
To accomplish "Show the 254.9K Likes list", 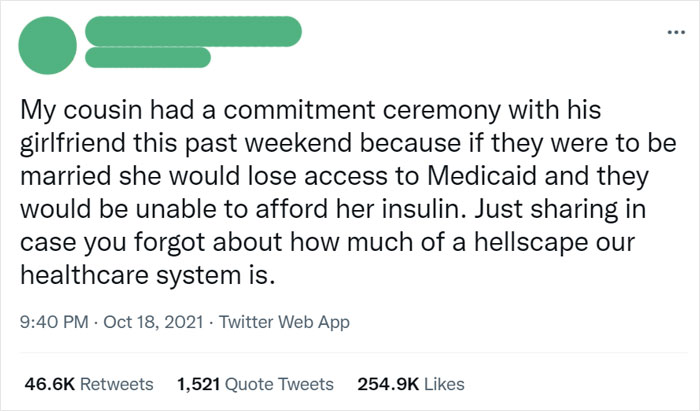I will (x=410, y=383).
